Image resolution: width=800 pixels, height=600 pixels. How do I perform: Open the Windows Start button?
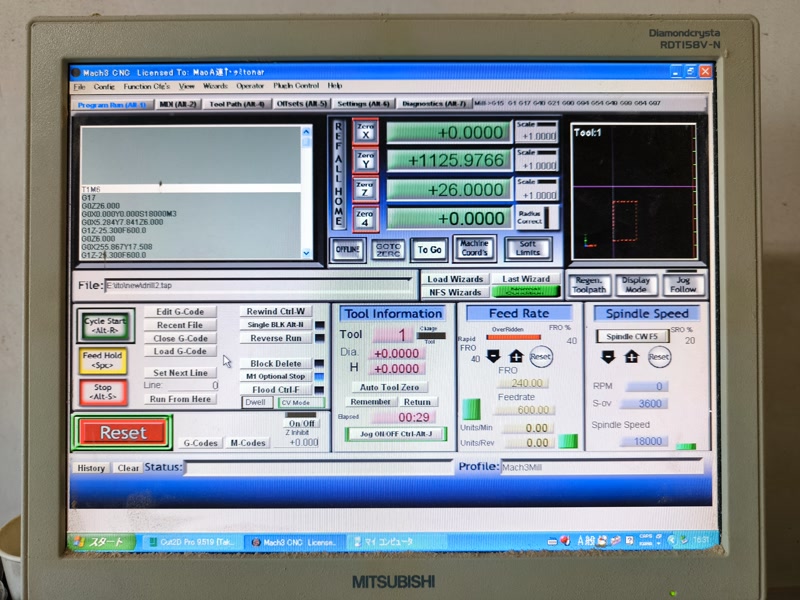click(x=101, y=542)
